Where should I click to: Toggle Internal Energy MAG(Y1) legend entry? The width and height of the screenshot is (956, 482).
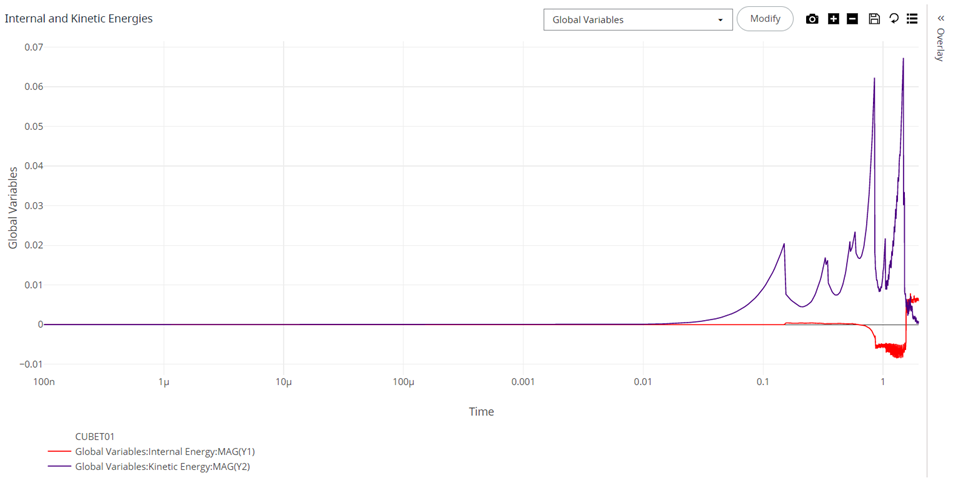[165, 452]
